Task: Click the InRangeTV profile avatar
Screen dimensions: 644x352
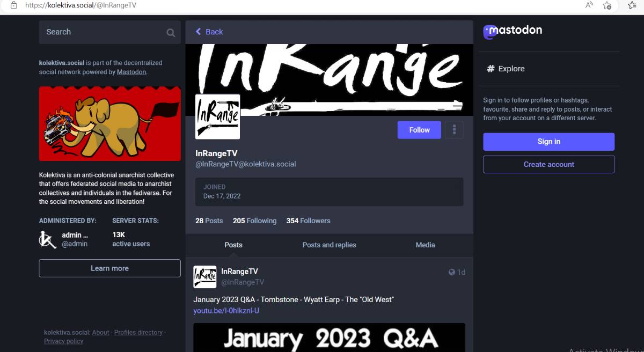Action: pyautogui.click(x=217, y=117)
